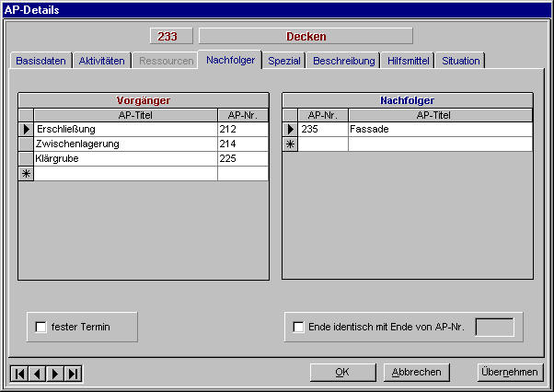Go to first record navigation button
This screenshot has height=392, width=554.
pyautogui.click(x=19, y=373)
